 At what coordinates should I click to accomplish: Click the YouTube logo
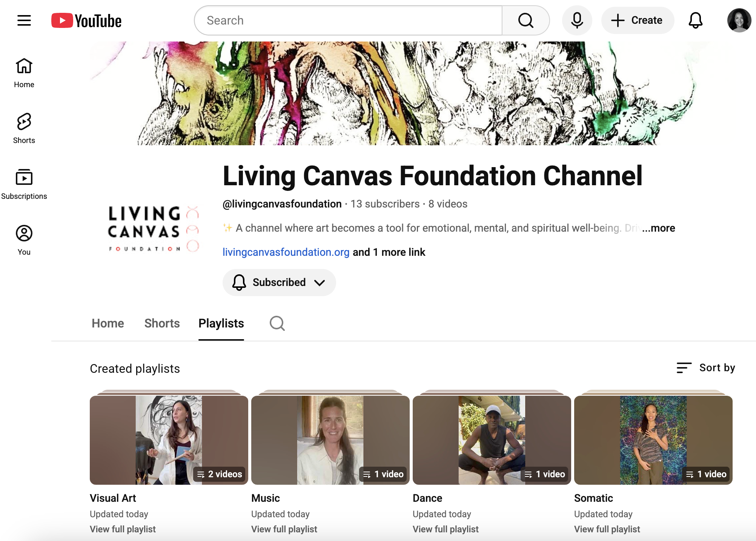(86, 21)
